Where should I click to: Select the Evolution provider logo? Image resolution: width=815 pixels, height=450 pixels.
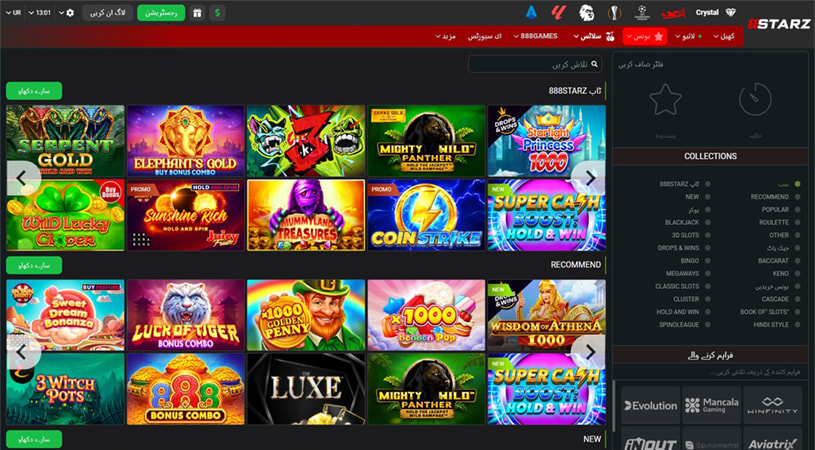point(651,405)
